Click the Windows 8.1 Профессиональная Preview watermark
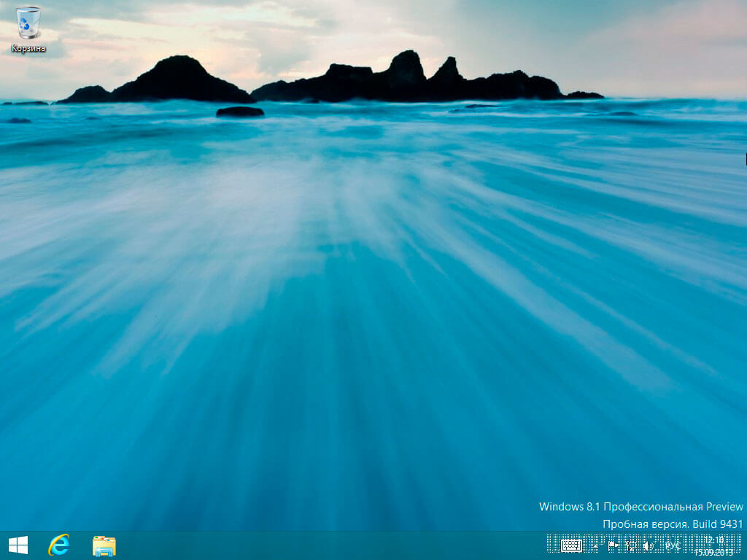Viewport: 747px width, 560px height. 640,506
